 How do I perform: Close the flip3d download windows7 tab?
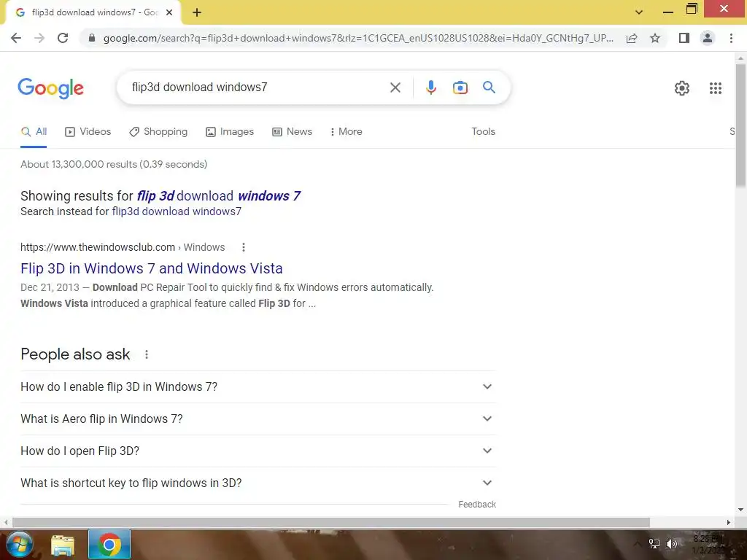169,12
